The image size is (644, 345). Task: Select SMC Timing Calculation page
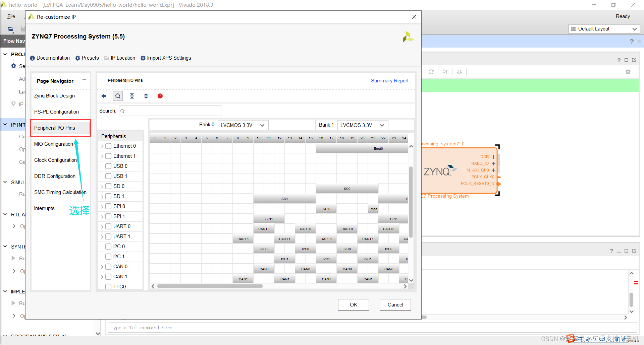coord(60,192)
